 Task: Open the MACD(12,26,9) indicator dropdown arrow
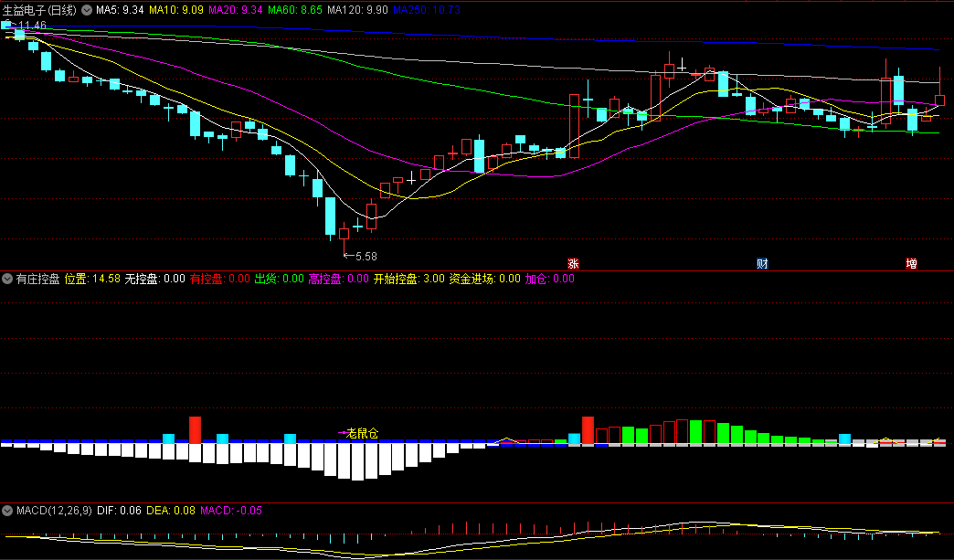point(7,511)
